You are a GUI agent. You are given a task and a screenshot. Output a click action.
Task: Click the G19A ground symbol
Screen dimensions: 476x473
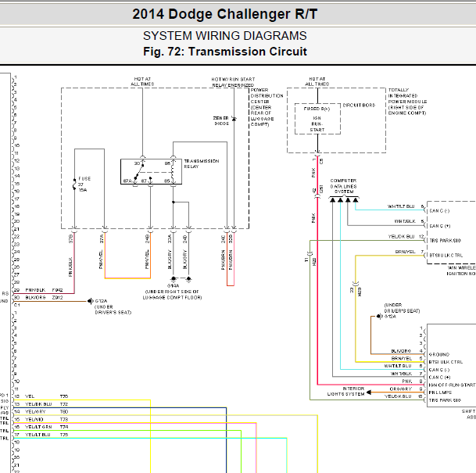coord(174,278)
